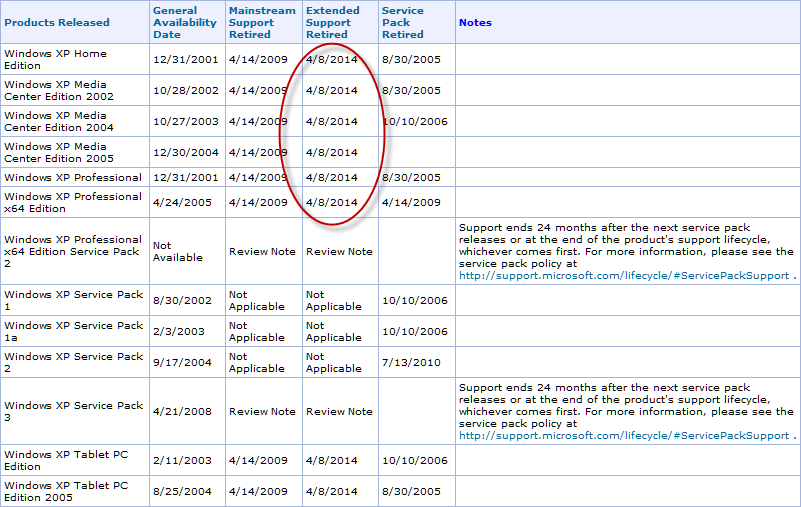Select the Windows XP Service Pack 2 cell
This screenshot has height=507, width=801.
pyautogui.click(x=74, y=362)
